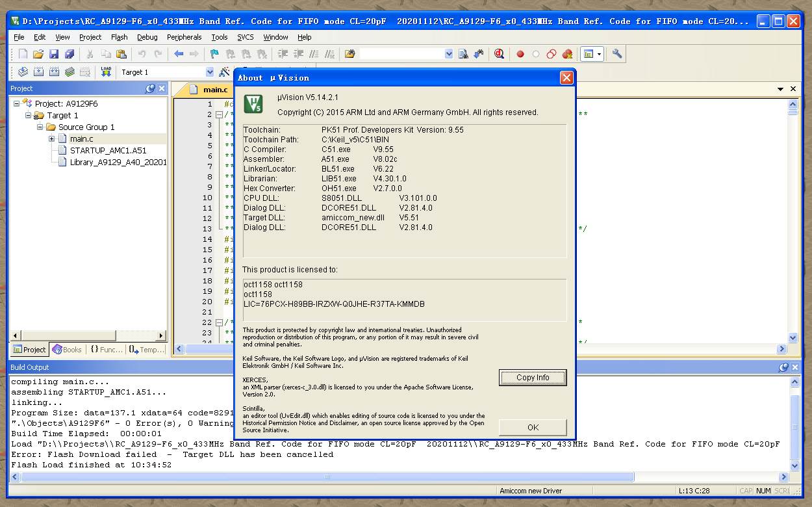Click the Find in Files folder icon
The image size is (812, 507).
click(350, 54)
